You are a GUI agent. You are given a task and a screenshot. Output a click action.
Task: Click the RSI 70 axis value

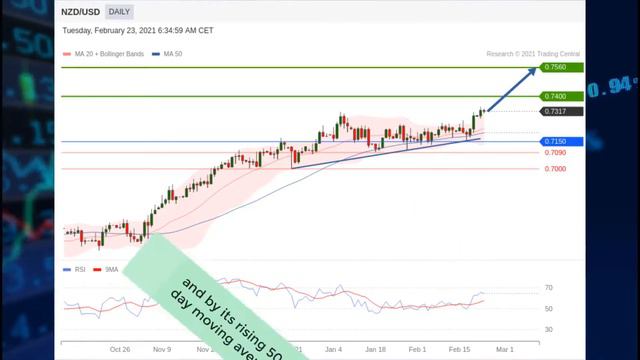tap(549, 288)
